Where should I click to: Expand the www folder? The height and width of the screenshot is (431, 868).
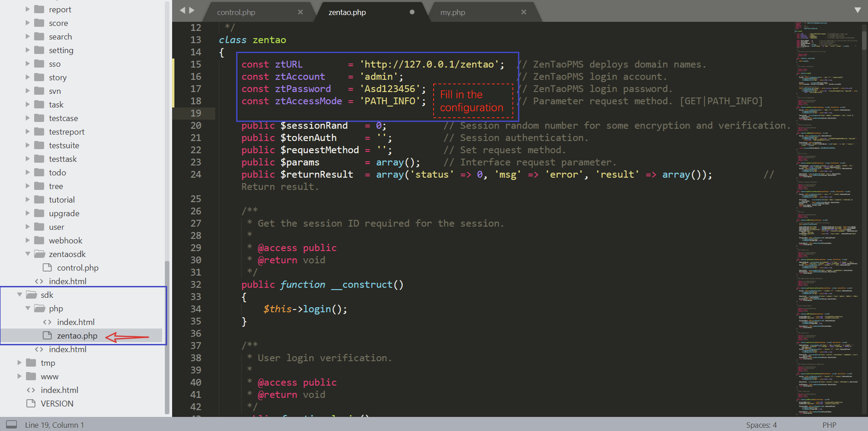[19, 376]
